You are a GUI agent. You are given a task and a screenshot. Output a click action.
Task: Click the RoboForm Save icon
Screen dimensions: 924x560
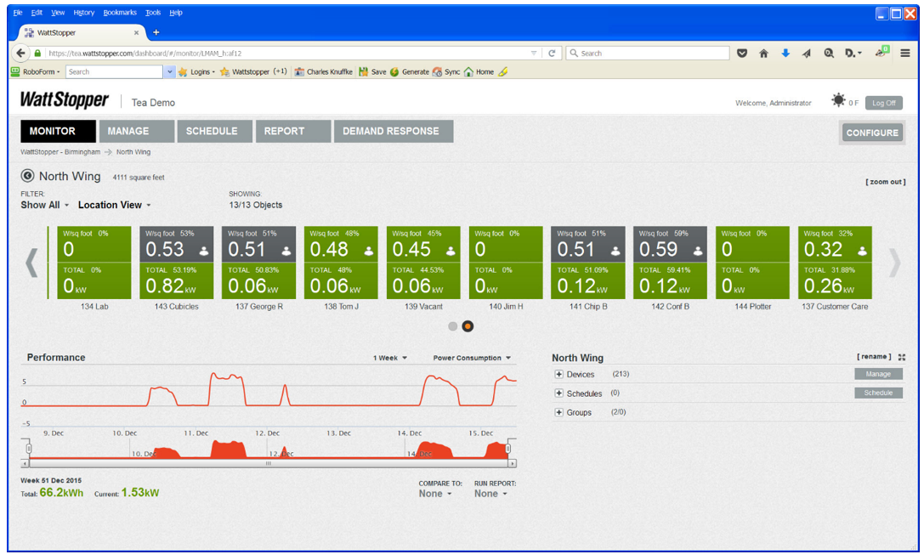[371, 72]
